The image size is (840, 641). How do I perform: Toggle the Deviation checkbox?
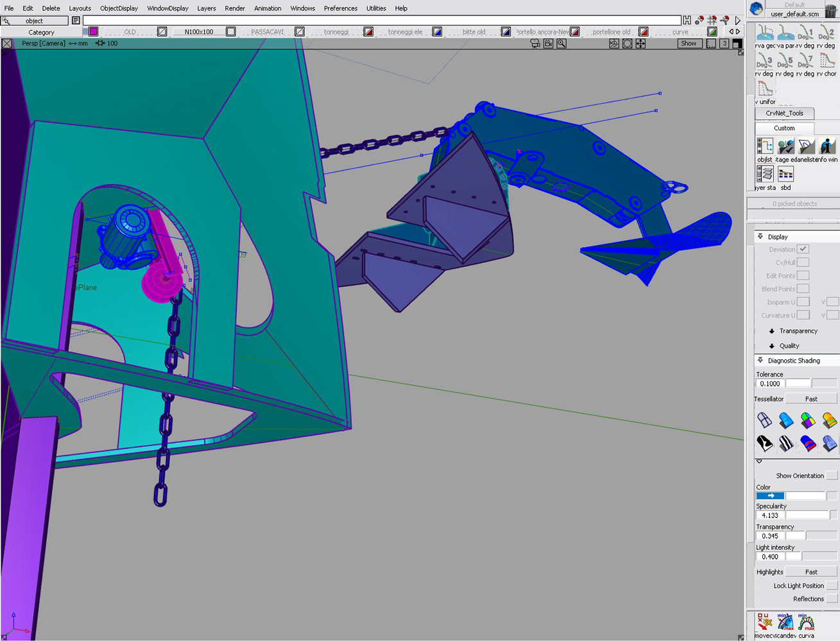click(x=803, y=249)
